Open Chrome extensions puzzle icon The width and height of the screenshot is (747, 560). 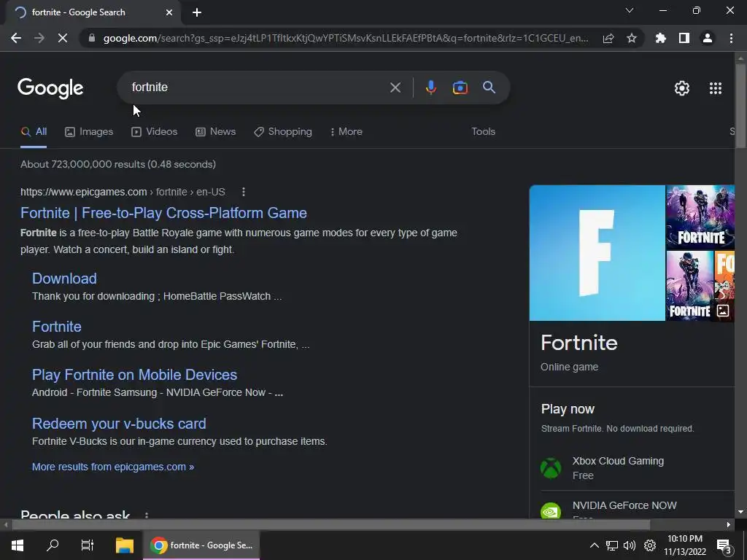point(660,38)
